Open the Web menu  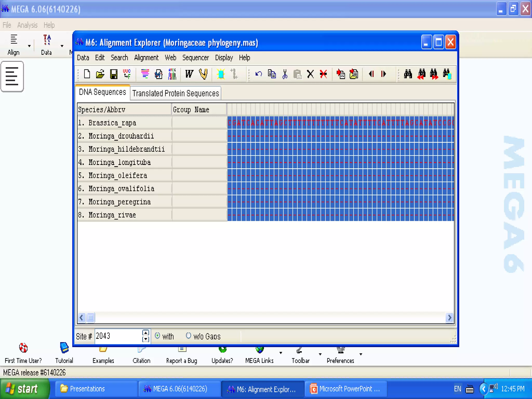pyautogui.click(x=170, y=57)
